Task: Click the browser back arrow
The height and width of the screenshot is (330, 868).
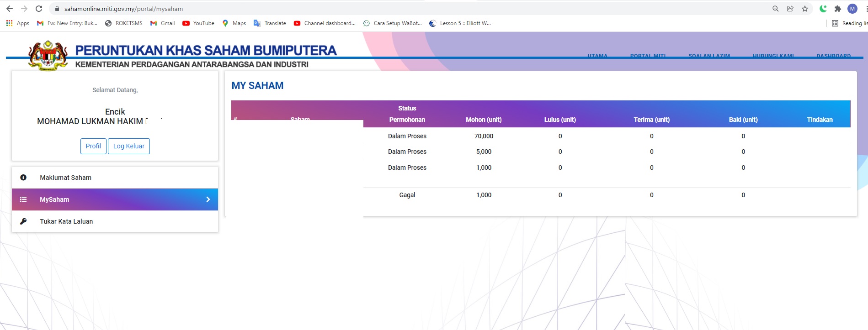Action: pyautogui.click(x=10, y=9)
